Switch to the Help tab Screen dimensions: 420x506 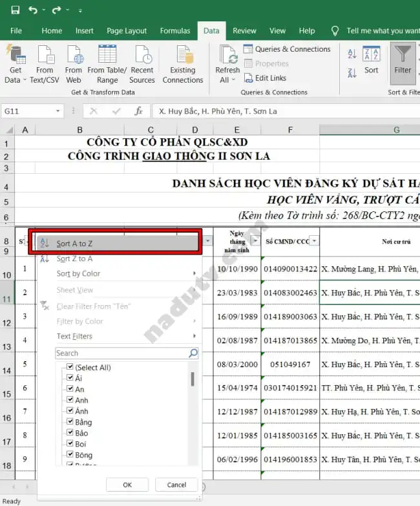tap(307, 31)
